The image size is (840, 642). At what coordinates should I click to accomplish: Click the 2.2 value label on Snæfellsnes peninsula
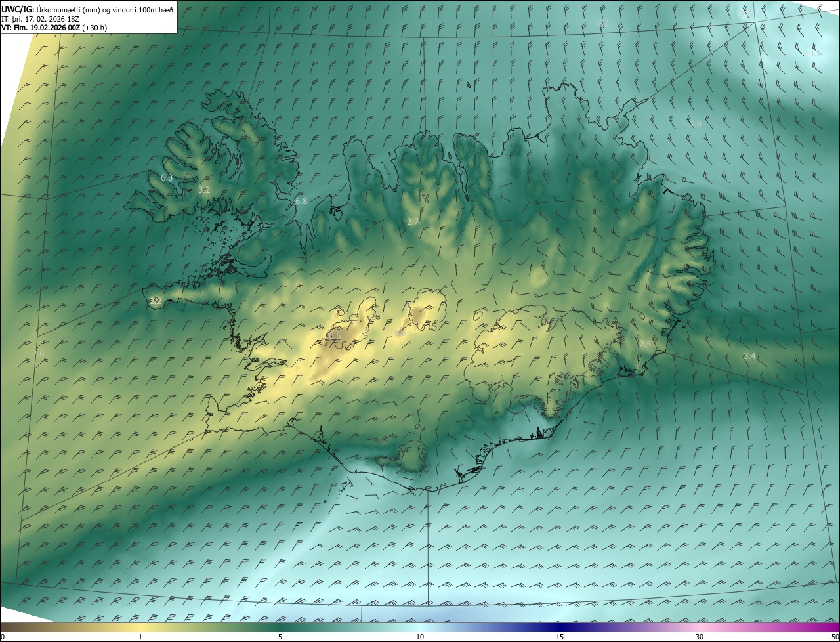156,300
